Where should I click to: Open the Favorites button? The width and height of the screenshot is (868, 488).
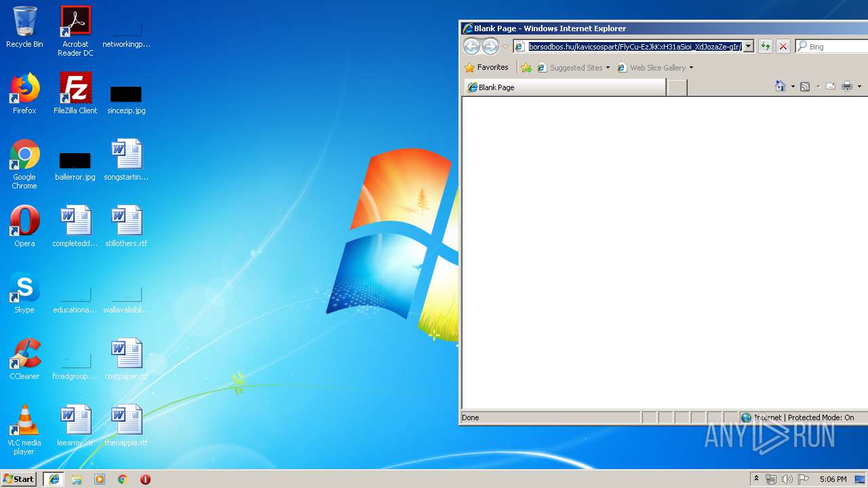(486, 68)
